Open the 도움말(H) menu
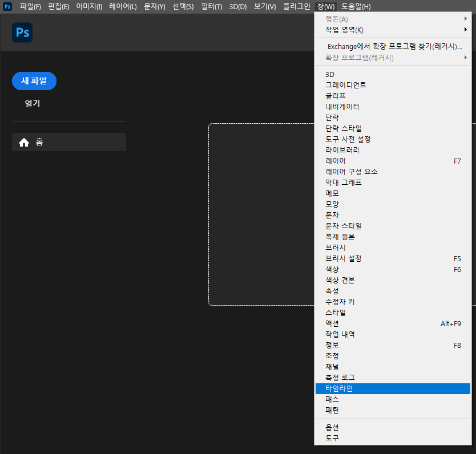 356,6
